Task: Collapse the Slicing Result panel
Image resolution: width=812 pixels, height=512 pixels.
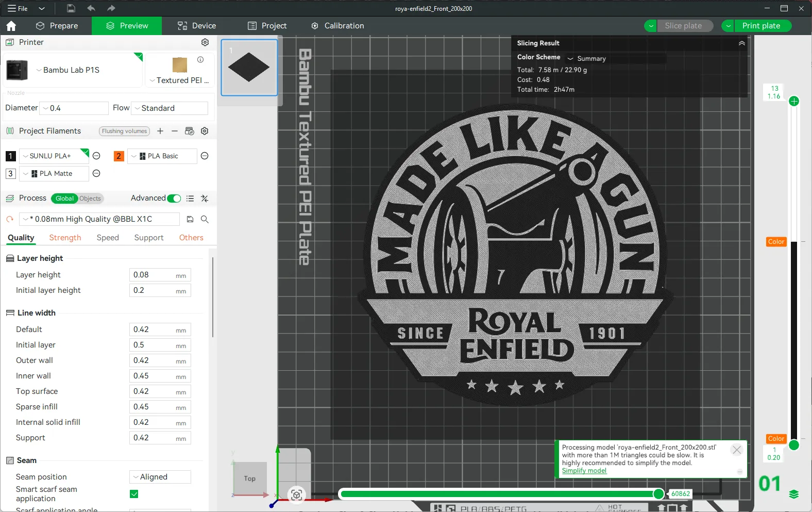Action: coord(742,43)
